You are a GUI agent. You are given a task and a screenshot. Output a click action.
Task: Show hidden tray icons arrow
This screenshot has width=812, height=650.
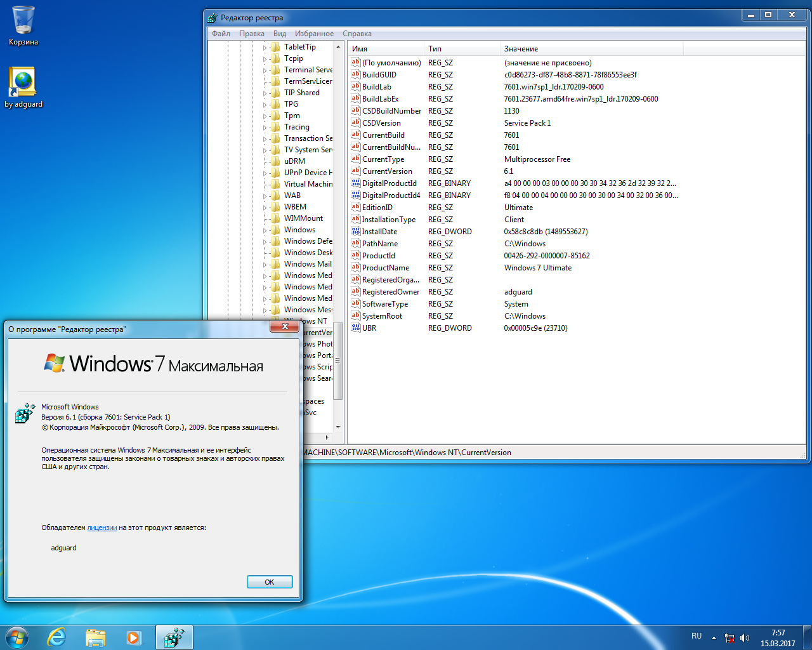coord(714,638)
